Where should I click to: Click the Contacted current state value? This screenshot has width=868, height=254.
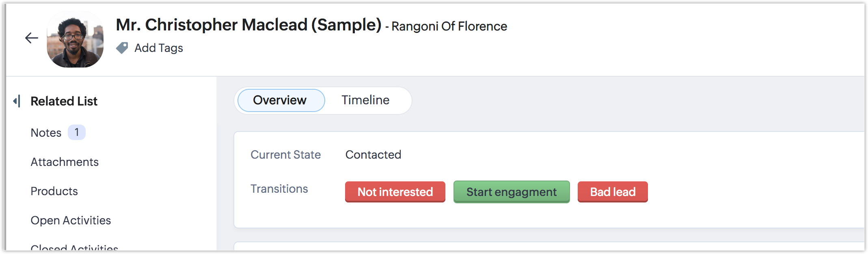pos(373,155)
